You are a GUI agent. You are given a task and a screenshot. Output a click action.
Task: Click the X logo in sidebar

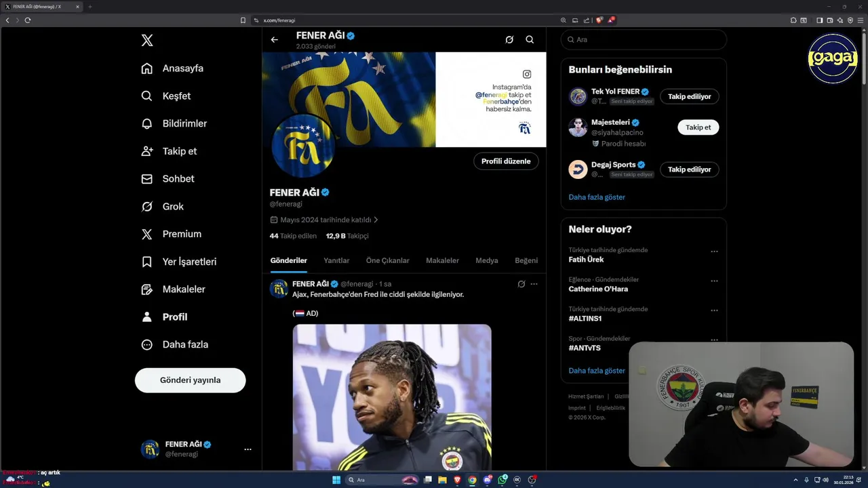147,41
